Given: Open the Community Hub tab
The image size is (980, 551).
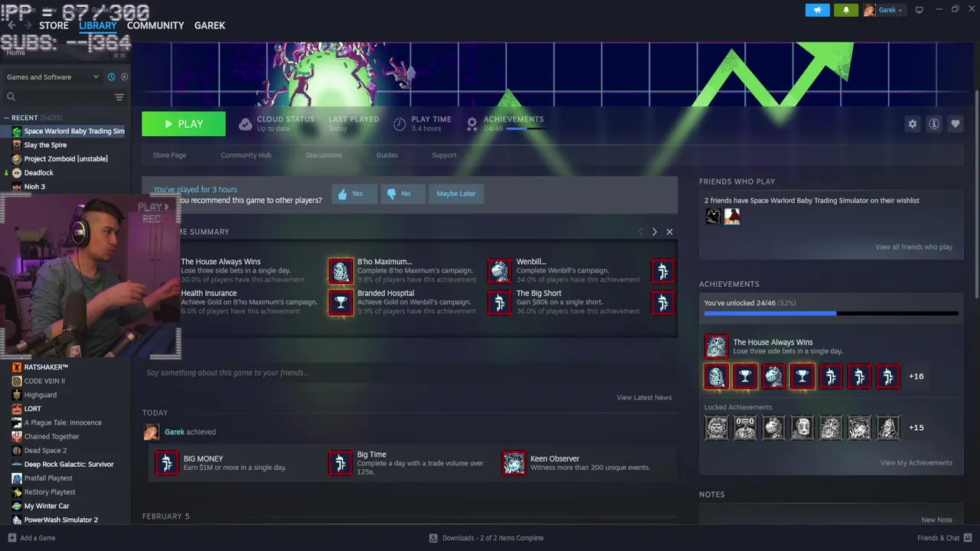Looking at the screenshot, I should tap(246, 155).
